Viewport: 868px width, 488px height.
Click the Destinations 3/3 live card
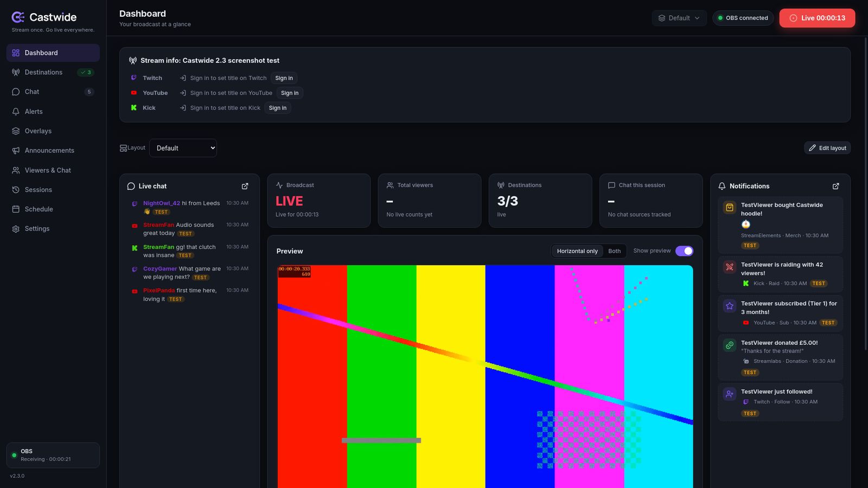(x=540, y=201)
